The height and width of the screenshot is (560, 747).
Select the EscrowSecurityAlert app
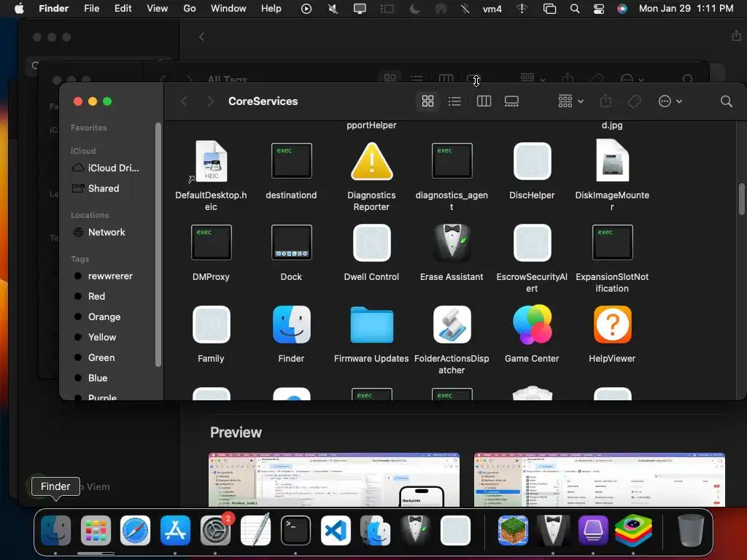coord(532,243)
